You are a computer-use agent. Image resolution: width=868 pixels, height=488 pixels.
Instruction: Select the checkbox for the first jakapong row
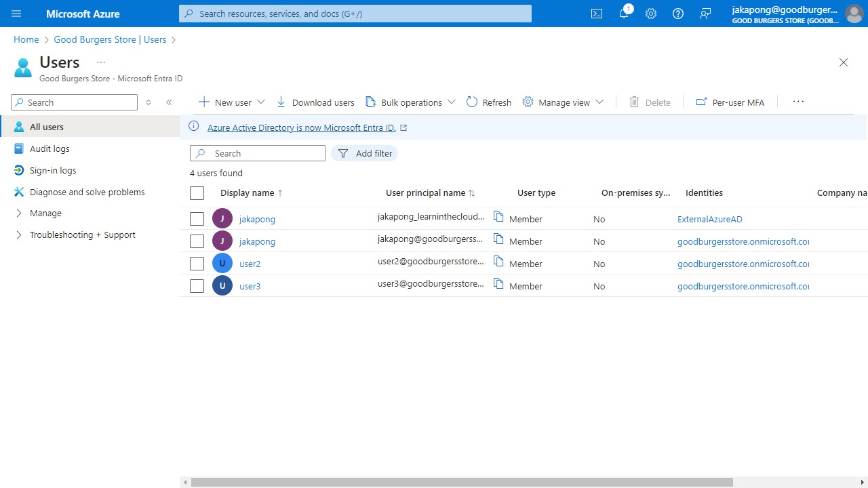point(197,218)
